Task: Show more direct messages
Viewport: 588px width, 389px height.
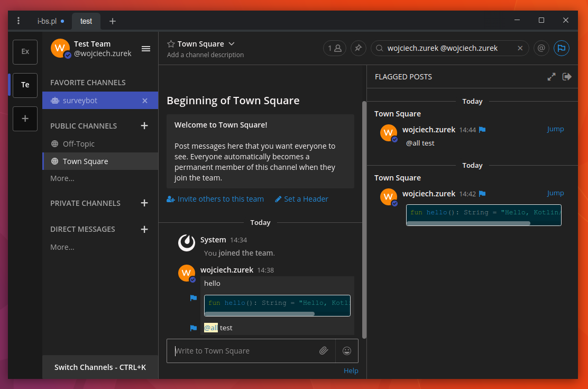Action: (x=62, y=247)
